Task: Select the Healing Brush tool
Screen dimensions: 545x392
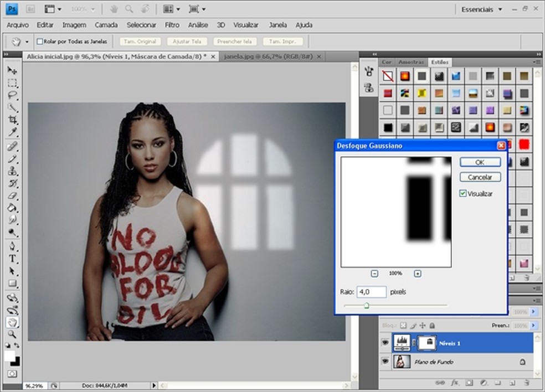Action: (x=12, y=146)
